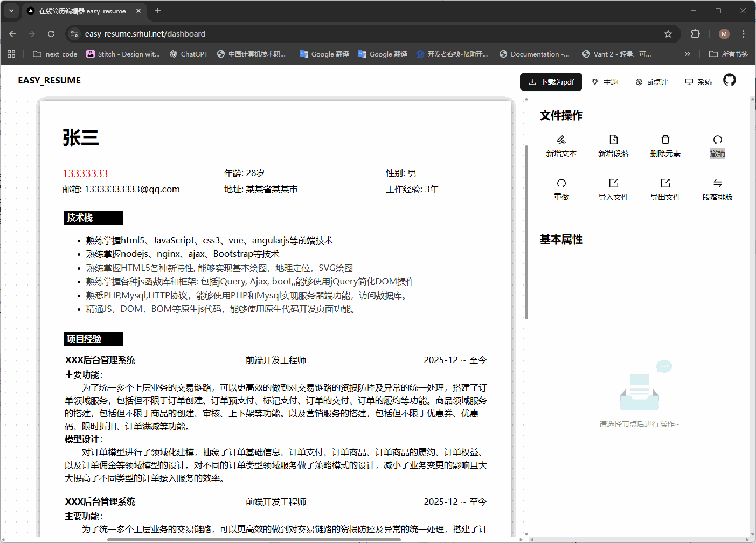Open the 中国计算机技术职 bookmark
Image resolution: width=756 pixels, height=543 pixels.
click(x=251, y=54)
